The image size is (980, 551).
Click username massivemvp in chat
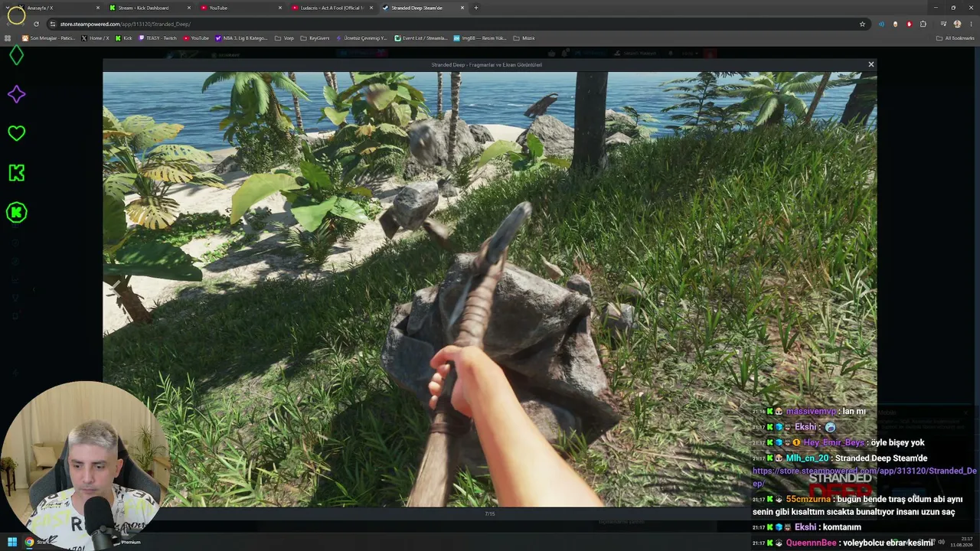coord(812,411)
